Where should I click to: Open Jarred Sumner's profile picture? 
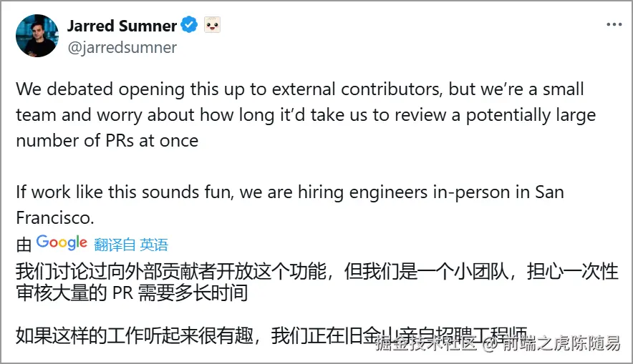click(x=37, y=36)
